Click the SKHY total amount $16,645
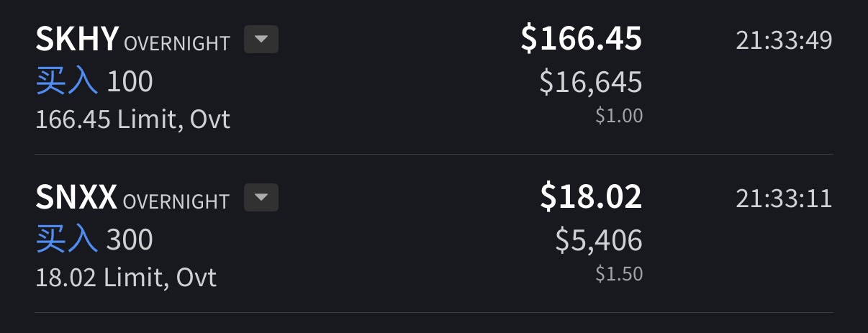The height and width of the screenshot is (333, 868). coord(591,83)
